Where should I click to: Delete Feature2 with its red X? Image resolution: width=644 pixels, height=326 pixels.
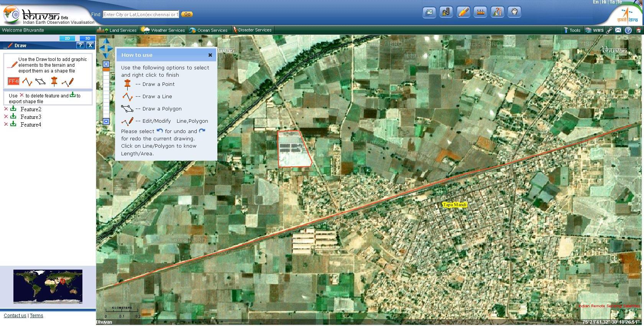(x=6, y=109)
